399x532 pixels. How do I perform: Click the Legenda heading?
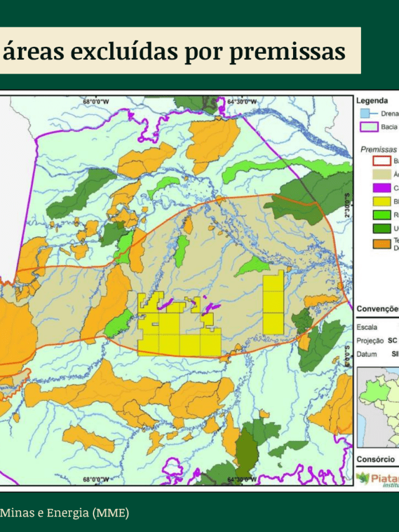[372, 100]
